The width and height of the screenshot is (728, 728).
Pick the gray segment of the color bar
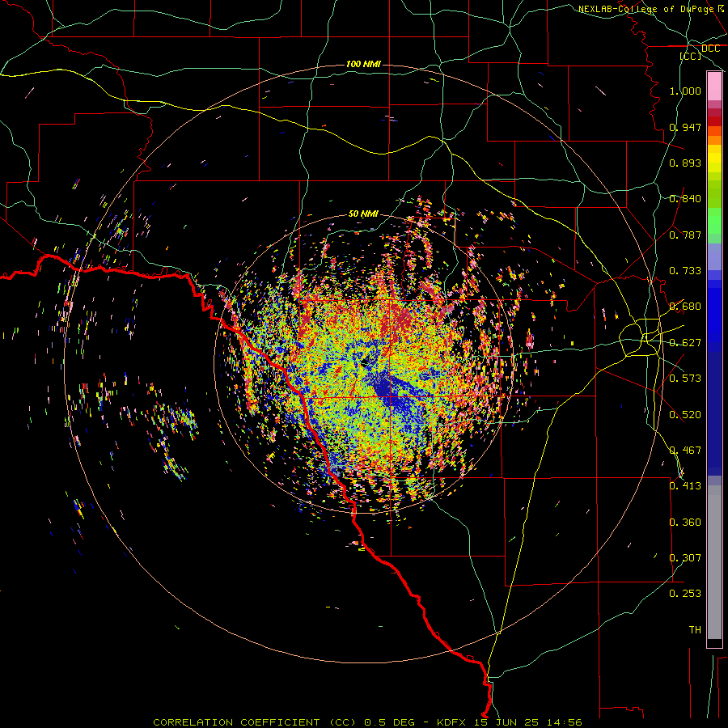point(714,562)
